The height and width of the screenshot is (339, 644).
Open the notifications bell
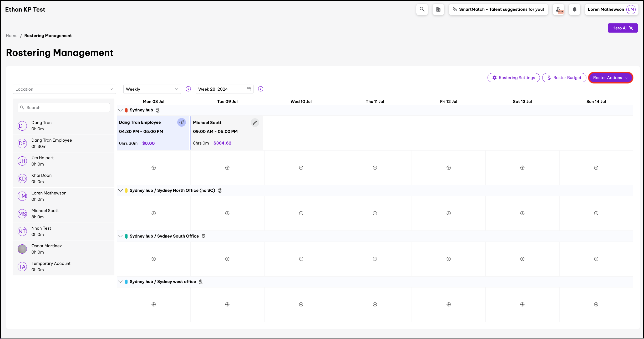pyautogui.click(x=575, y=9)
